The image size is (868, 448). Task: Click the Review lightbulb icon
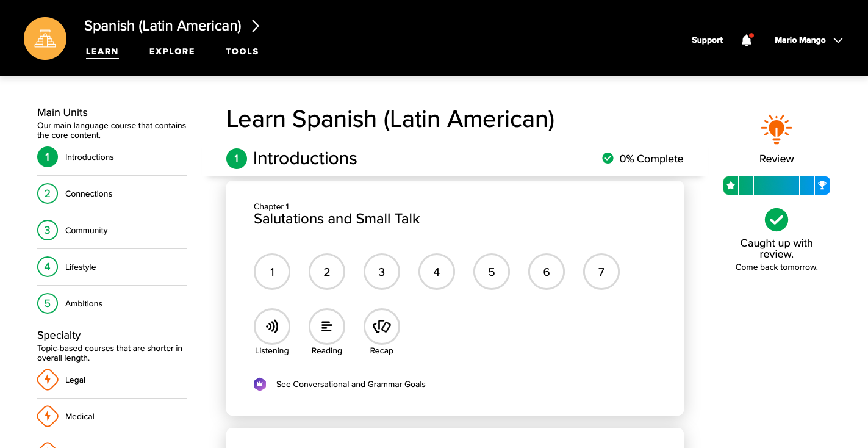[x=776, y=129]
